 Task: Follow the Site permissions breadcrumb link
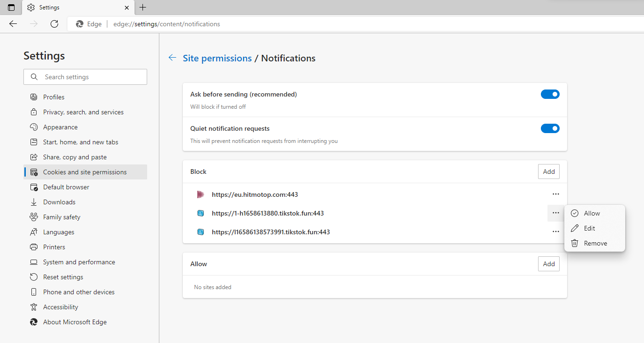[217, 58]
